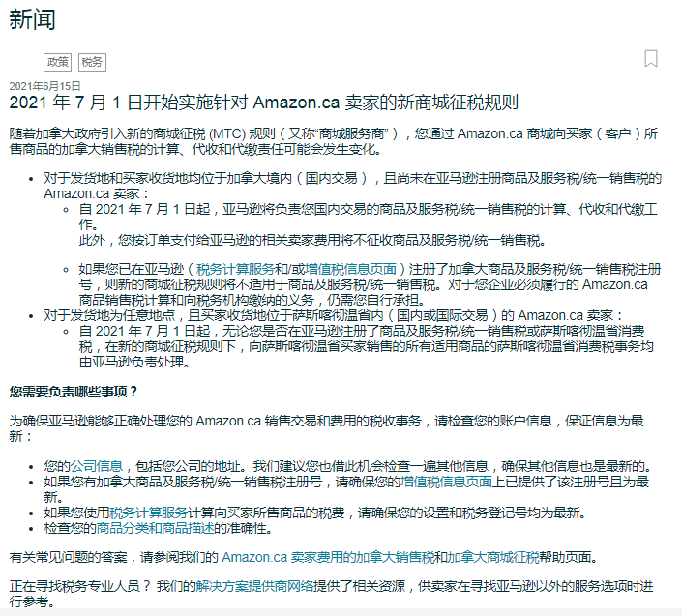Open the 解决方案提供商网络 link
Screen dimensions: 682x616
(x=254, y=586)
